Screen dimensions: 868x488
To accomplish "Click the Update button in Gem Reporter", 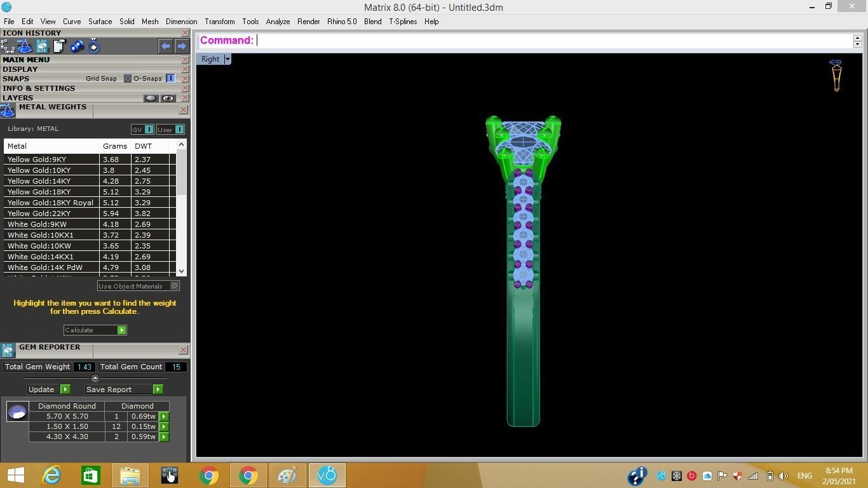I will [48, 390].
